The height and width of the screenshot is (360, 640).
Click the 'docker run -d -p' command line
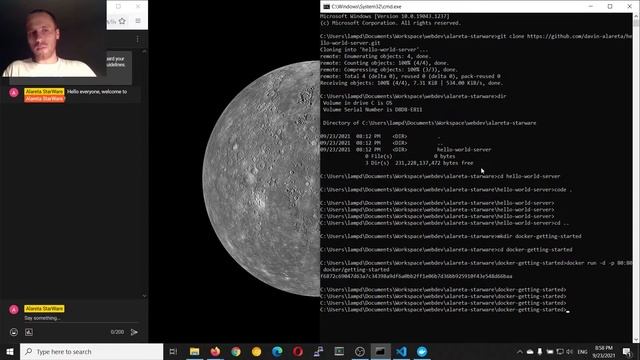[476, 266]
